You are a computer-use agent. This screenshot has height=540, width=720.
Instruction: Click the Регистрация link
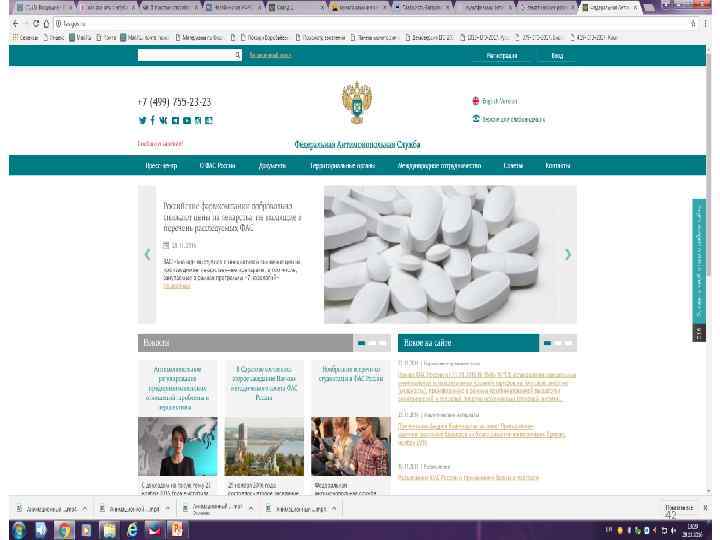[x=501, y=56]
